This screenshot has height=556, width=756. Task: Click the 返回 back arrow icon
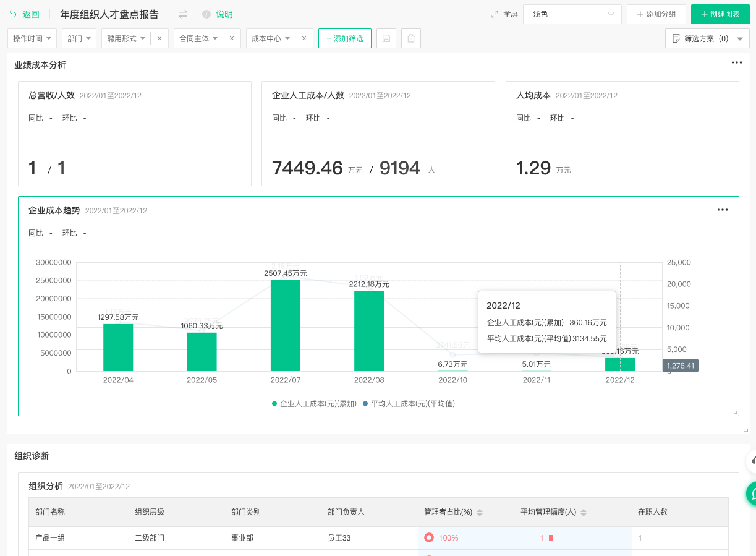pyautogui.click(x=12, y=14)
